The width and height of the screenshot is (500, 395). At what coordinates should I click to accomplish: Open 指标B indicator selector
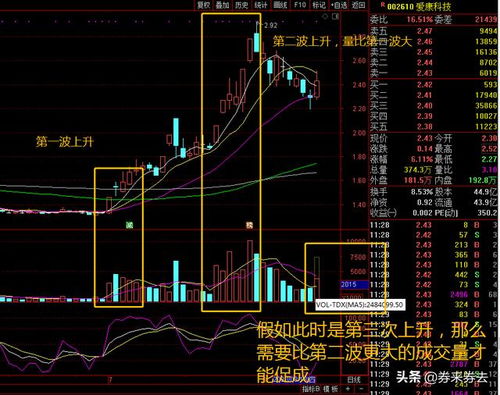click(311, 389)
